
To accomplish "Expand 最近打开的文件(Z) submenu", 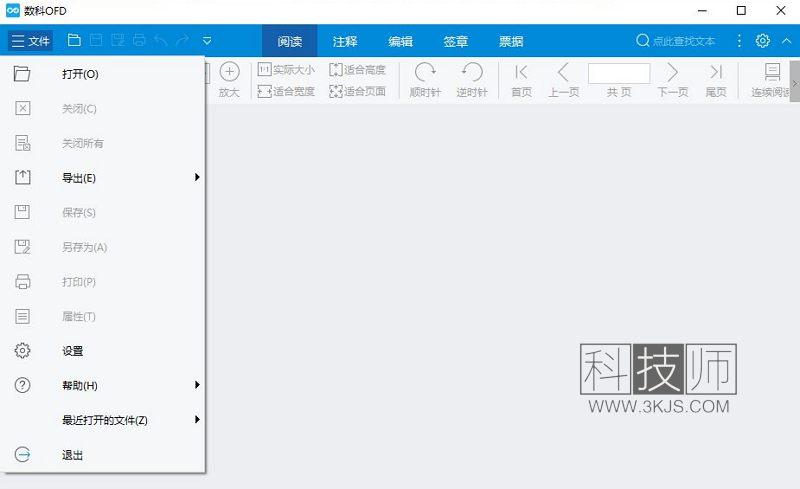I will coord(103,420).
